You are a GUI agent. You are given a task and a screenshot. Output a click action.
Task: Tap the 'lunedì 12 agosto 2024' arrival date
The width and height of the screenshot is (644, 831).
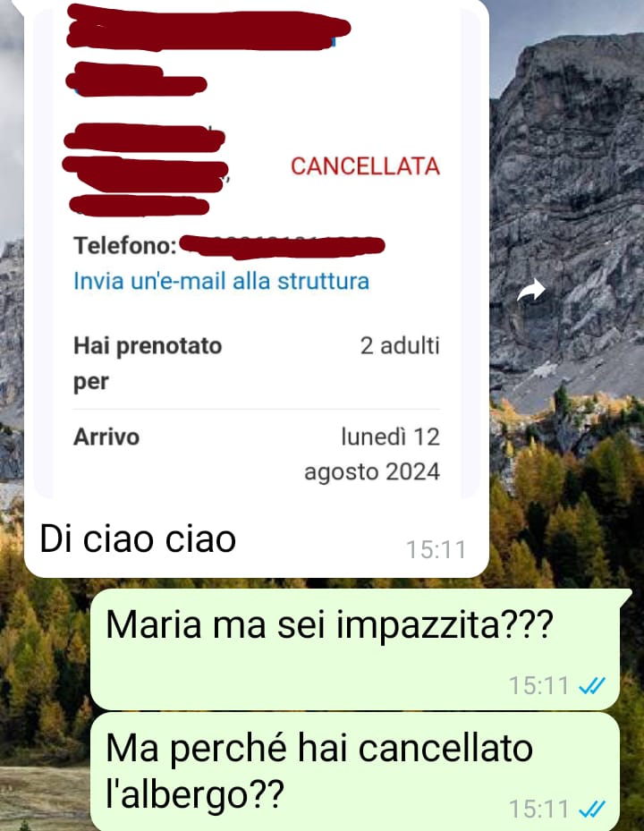[372, 454]
